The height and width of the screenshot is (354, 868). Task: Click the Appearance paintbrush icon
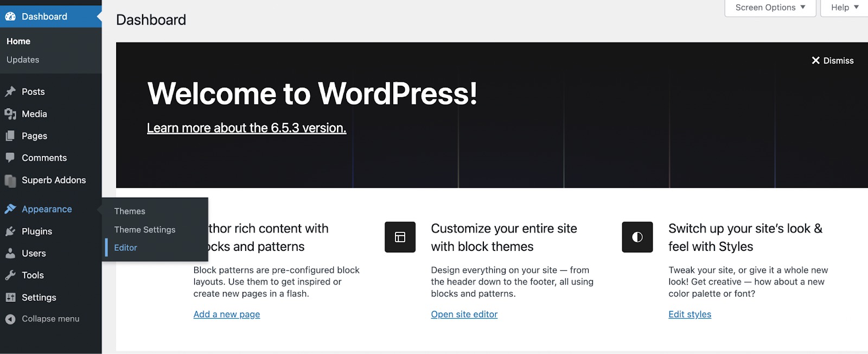click(x=10, y=209)
